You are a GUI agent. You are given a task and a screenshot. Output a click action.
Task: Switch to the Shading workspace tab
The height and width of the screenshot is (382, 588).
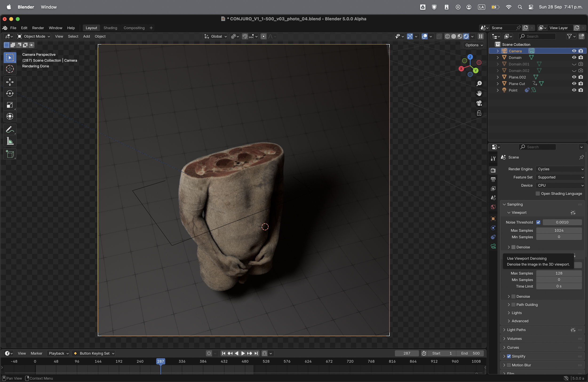110,28
